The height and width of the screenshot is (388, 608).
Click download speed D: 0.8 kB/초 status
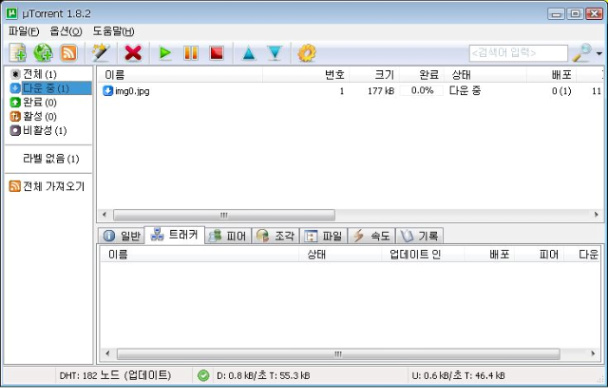pyautogui.click(x=263, y=376)
